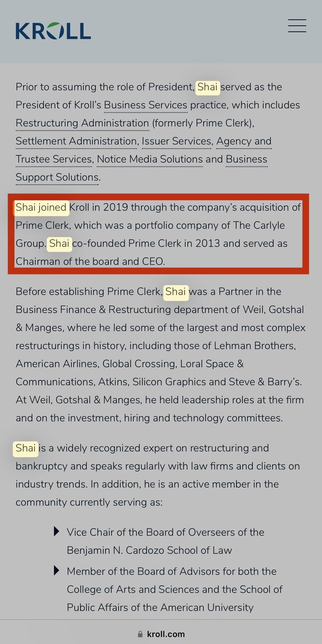Click highlighted "Shai" before "is a widely recognized"

click(x=26, y=448)
